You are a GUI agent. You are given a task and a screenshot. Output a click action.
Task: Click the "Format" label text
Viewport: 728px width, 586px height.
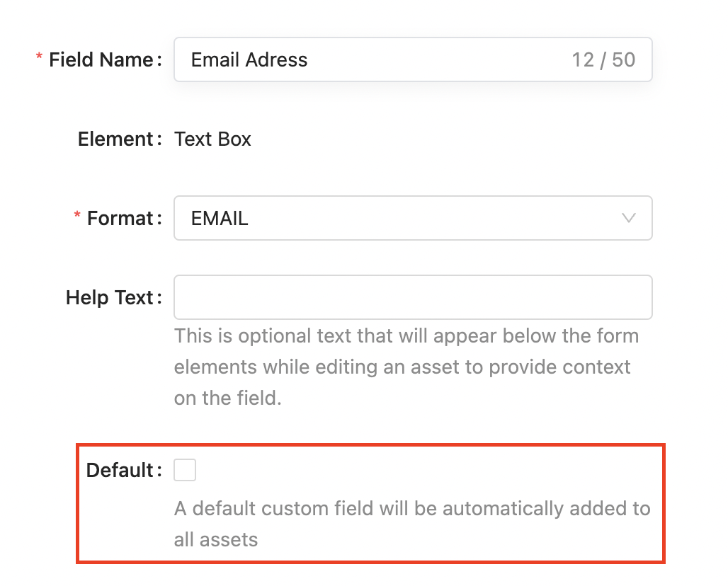click(x=120, y=219)
